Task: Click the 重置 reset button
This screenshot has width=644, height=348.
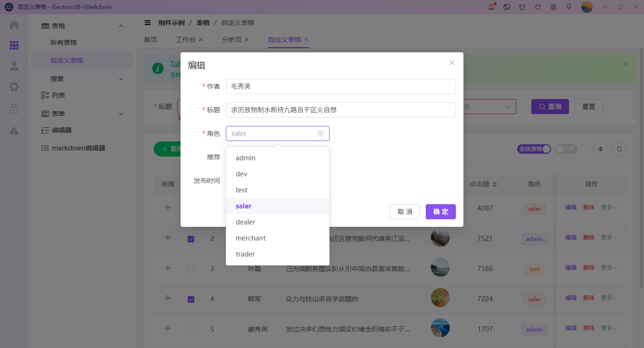Action: (588, 106)
